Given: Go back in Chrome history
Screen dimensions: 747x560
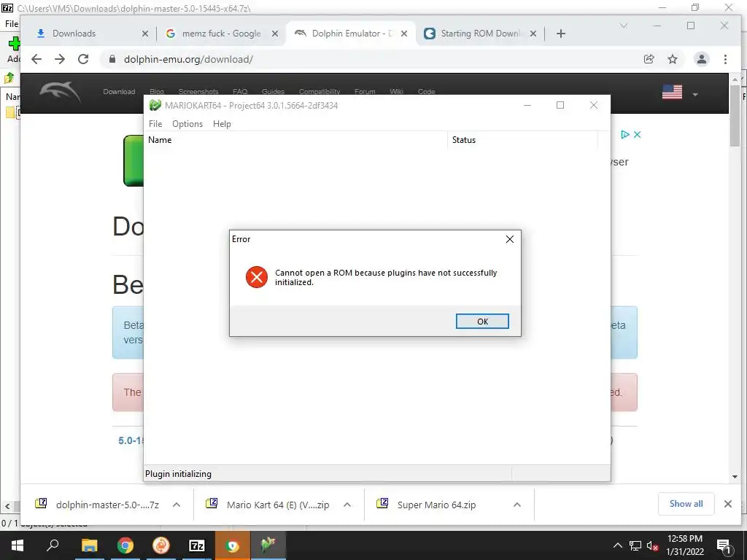Looking at the screenshot, I should [36, 59].
